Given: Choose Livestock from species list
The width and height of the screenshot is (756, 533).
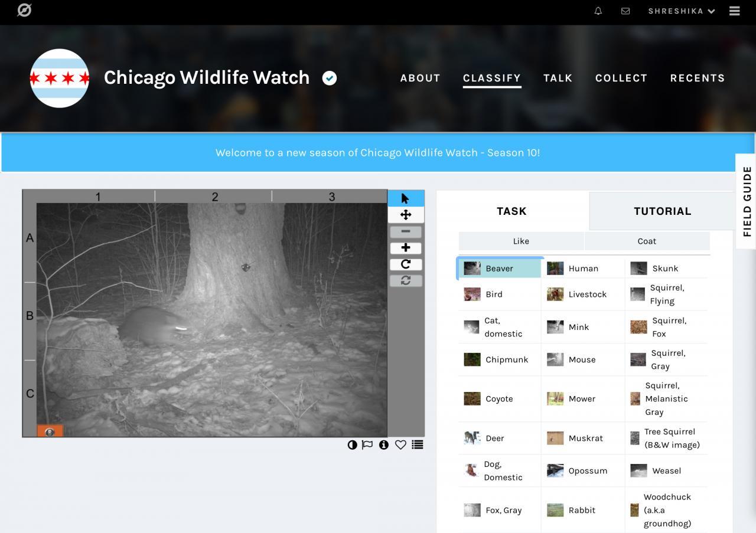Looking at the screenshot, I should click(x=583, y=294).
